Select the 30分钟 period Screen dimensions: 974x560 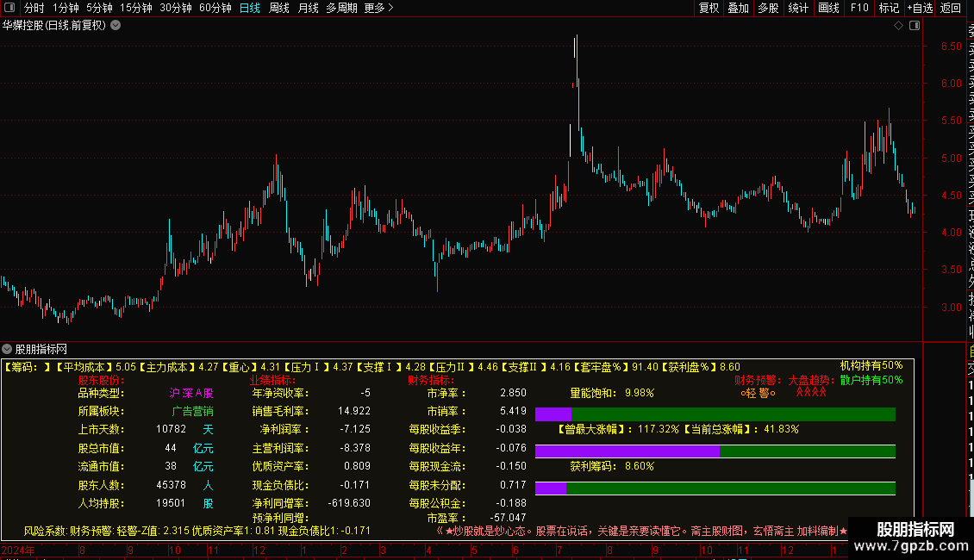coord(175,8)
